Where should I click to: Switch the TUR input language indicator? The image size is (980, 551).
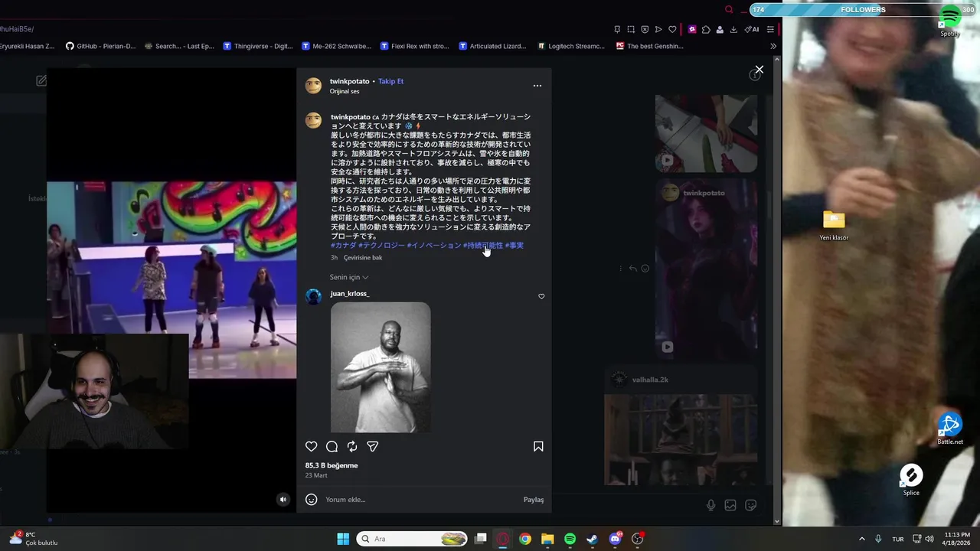(x=898, y=539)
